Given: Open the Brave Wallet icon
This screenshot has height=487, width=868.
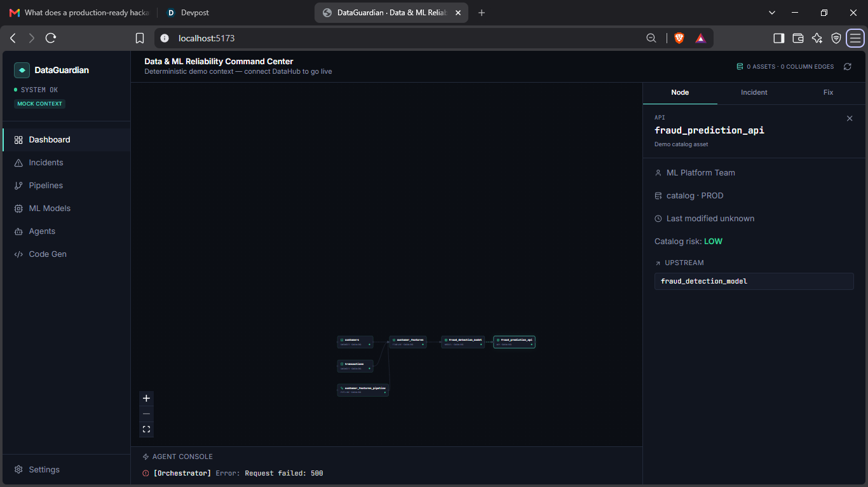Looking at the screenshot, I should point(798,38).
